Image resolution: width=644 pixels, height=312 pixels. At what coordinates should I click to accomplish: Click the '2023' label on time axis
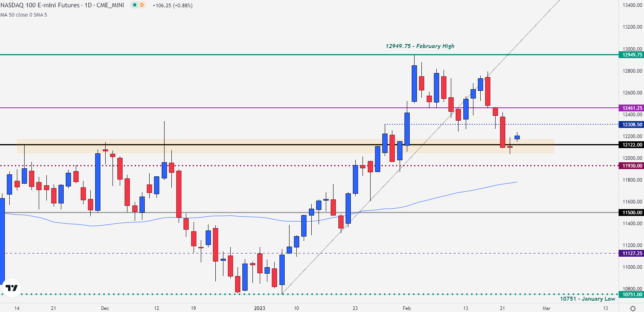(x=260, y=308)
